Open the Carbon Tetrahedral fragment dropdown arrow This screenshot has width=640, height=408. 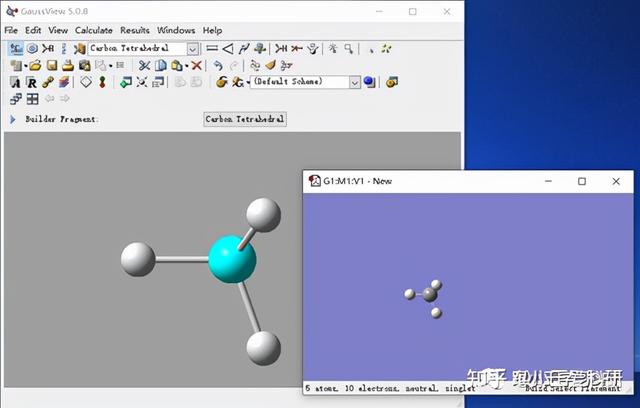coord(193,49)
